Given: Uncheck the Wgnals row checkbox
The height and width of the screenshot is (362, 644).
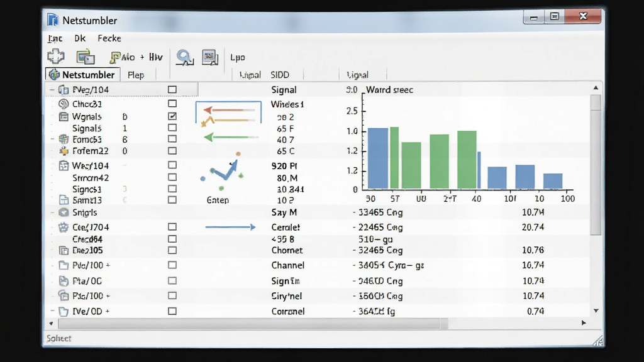Looking at the screenshot, I should 172,116.
